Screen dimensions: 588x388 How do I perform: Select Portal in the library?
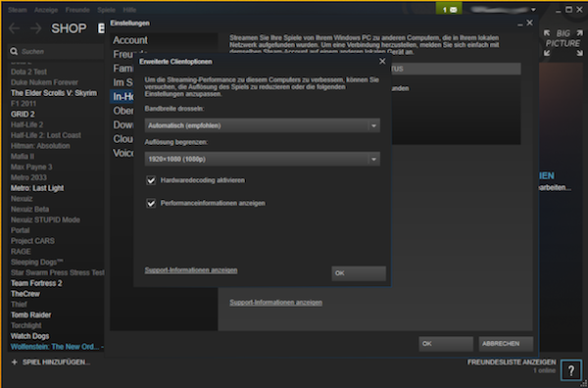[20, 230]
